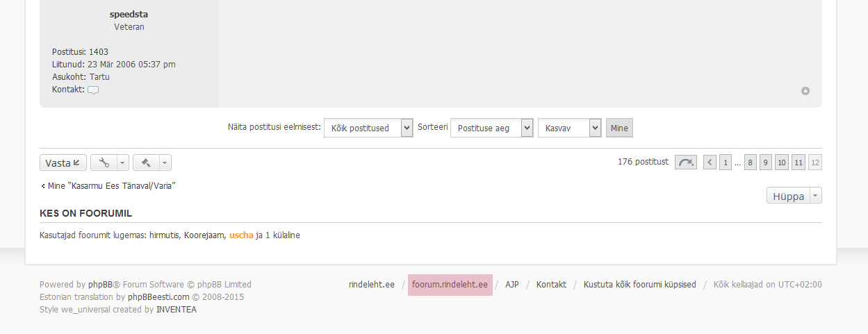The width and height of the screenshot is (868, 334).
Task: Open the topic tools wrench button
Action: (104, 162)
